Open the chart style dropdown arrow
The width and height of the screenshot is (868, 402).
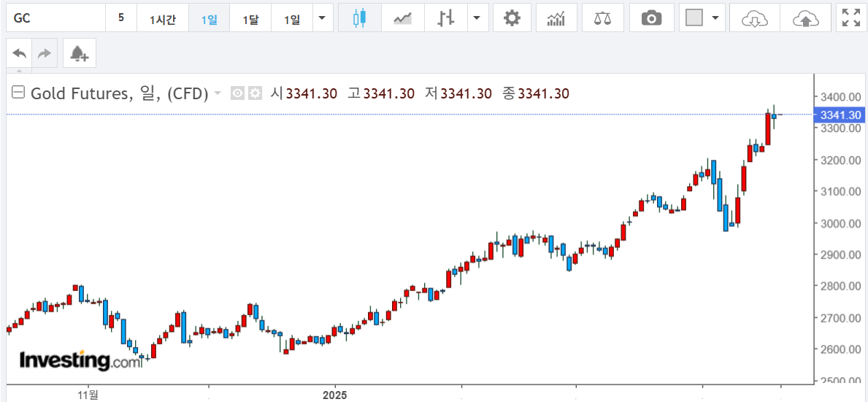click(477, 18)
